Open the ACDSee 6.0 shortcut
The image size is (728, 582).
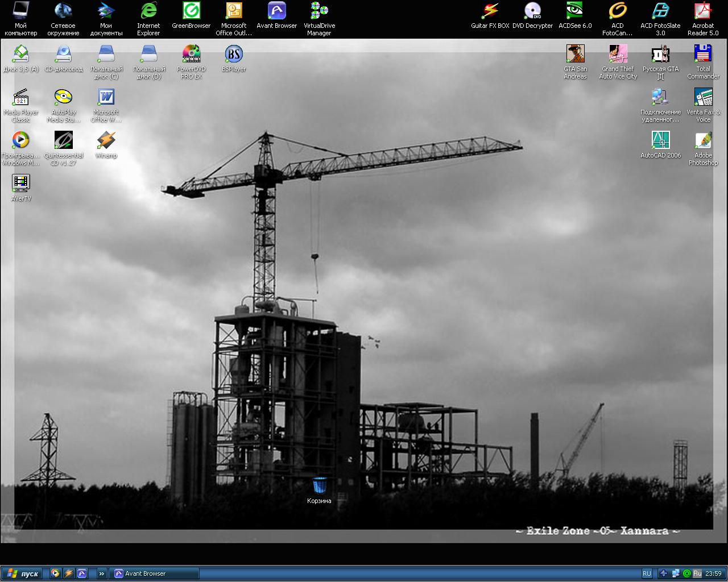click(575, 11)
